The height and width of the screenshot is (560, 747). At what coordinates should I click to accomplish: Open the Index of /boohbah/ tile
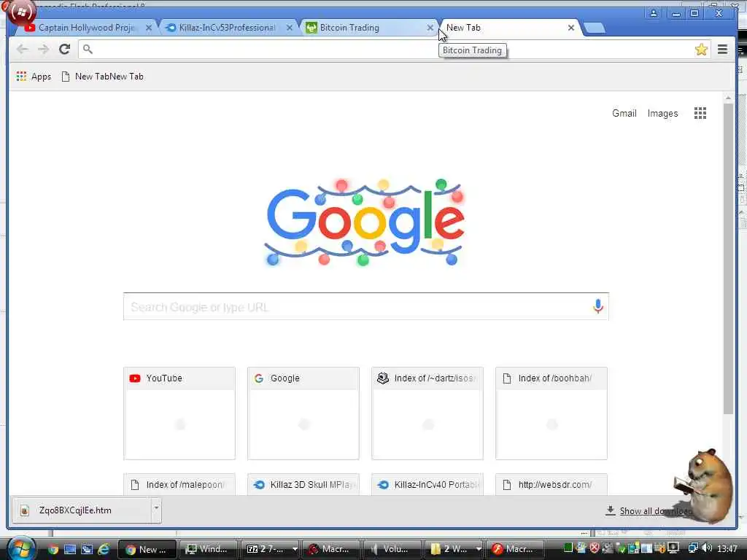[x=551, y=413]
